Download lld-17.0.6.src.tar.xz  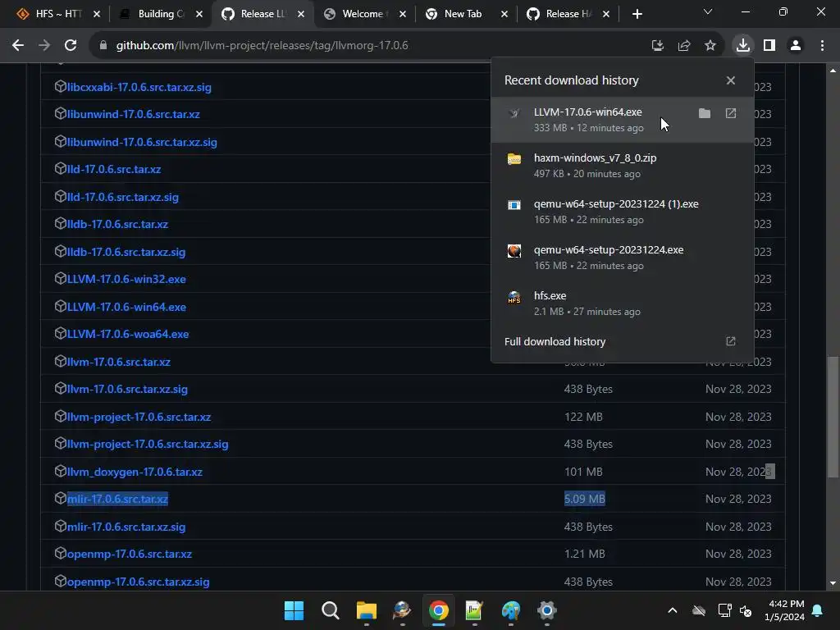pyautogui.click(x=113, y=169)
